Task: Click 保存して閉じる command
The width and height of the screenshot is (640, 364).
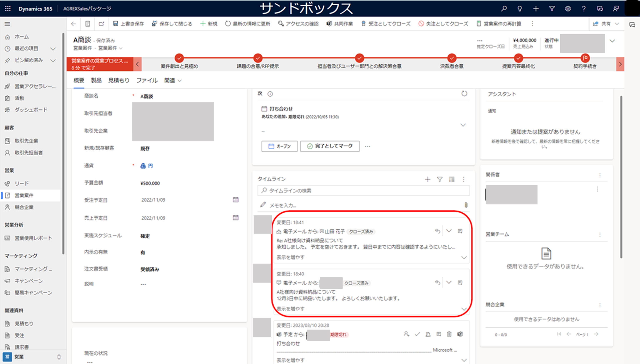Action: coord(172,24)
